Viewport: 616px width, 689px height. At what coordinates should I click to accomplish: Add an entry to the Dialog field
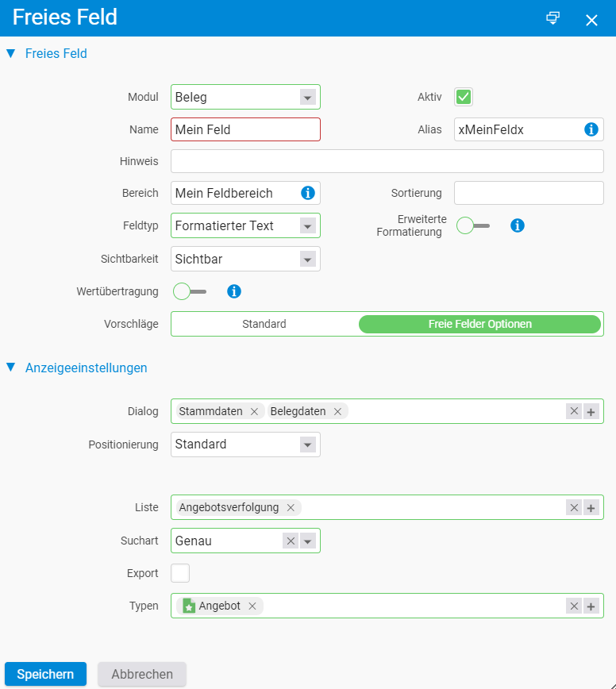point(591,412)
